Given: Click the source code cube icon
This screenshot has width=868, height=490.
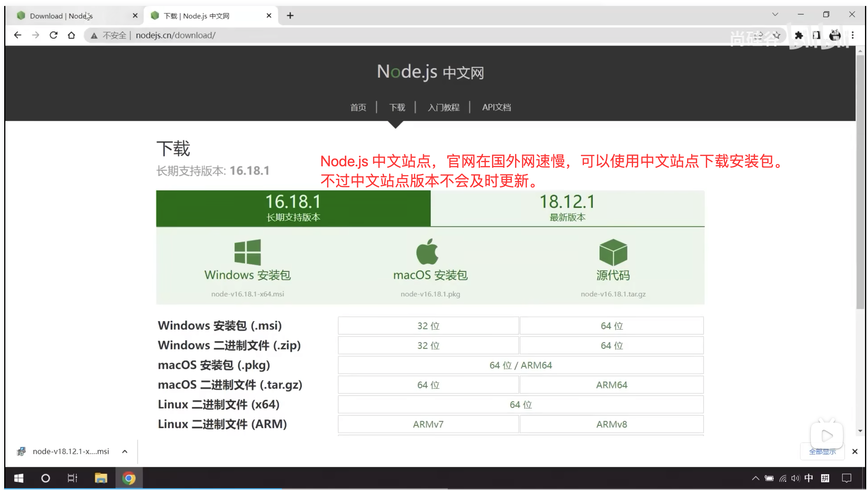Looking at the screenshot, I should pyautogui.click(x=613, y=252).
